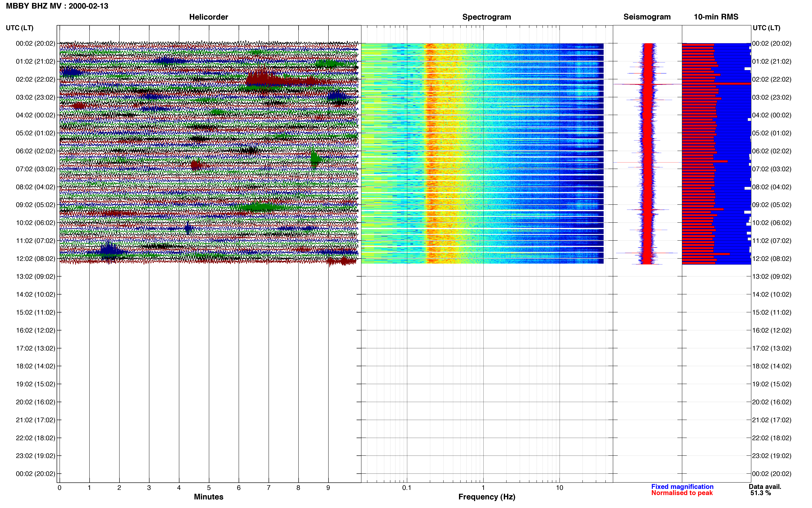Click 10:02 (06:02) on the RMS-side time axis
Viewport: 812px width, 508px height.
[772, 223]
